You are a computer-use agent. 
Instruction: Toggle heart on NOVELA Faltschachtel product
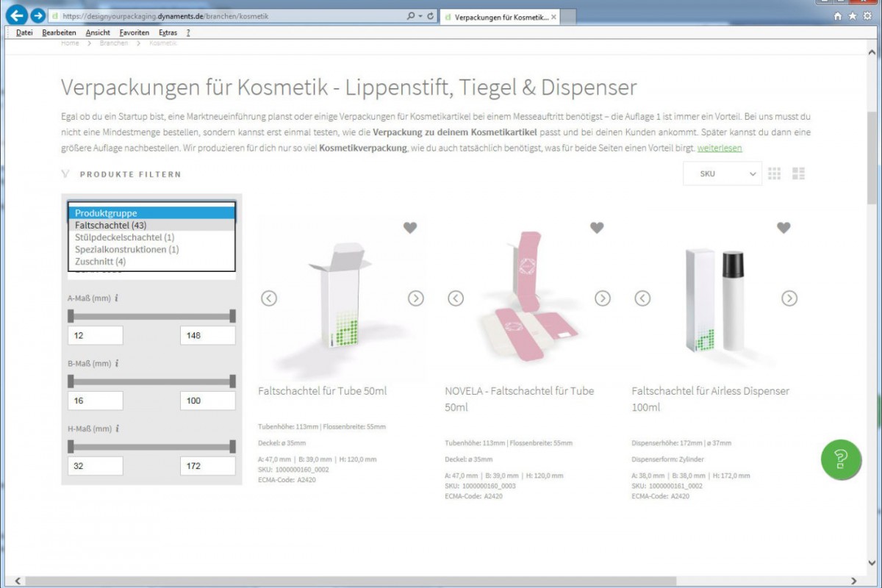pos(597,228)
